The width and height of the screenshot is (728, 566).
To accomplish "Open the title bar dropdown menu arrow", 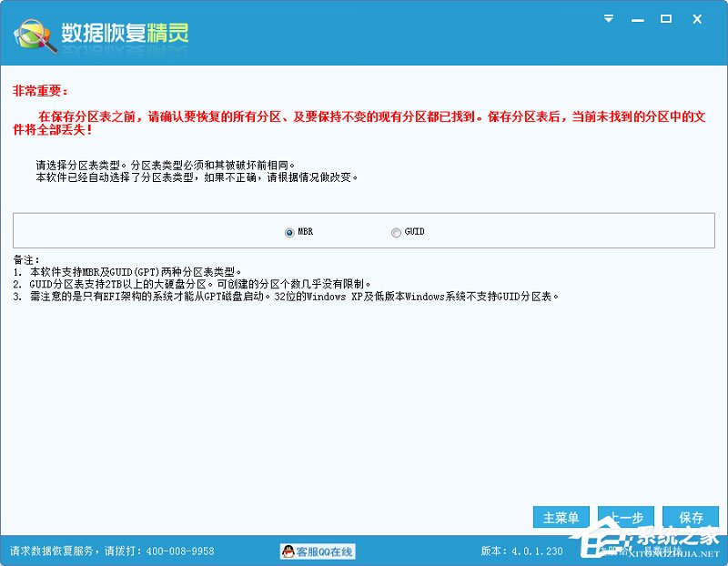I will click(609, 18).
